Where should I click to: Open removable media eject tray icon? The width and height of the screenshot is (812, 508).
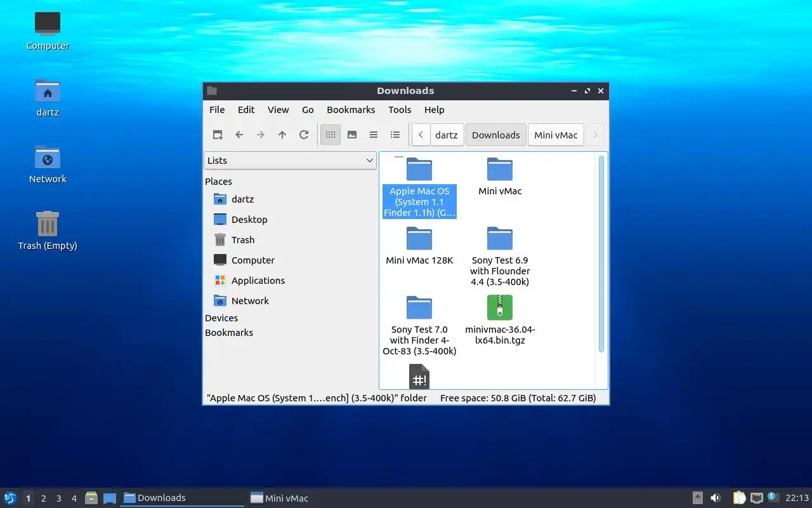coord(697,498)
